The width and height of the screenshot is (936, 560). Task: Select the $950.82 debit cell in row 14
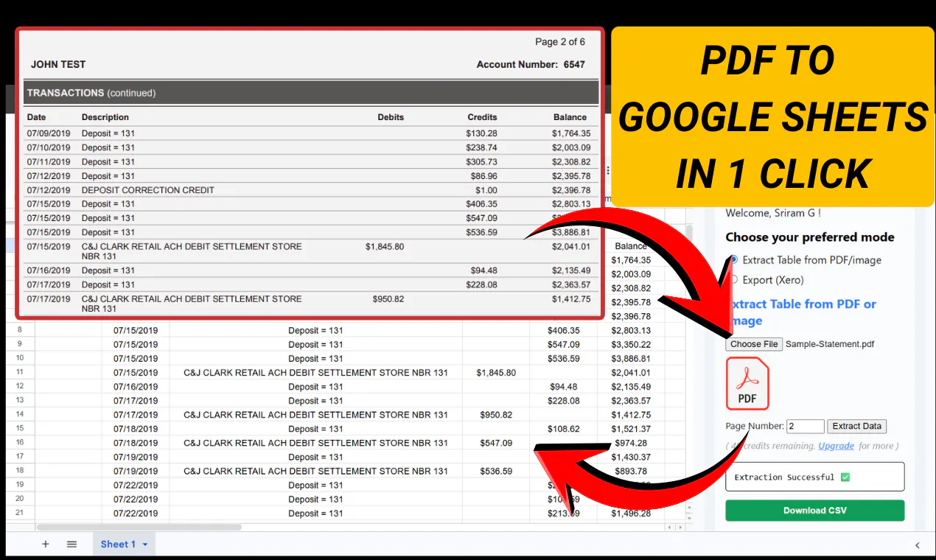(x=496, y=415)
